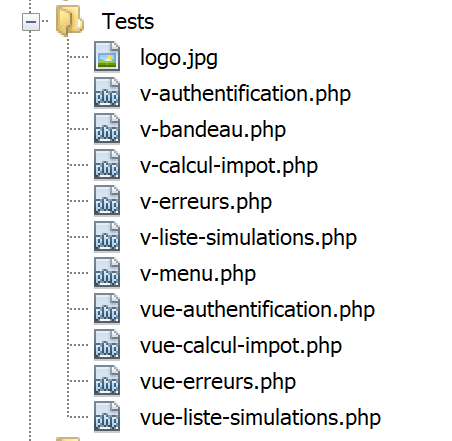Select v-calcul-impot.php in the tree
The image size is (452, 441).
pyautogui.click(x=229, y=166)
